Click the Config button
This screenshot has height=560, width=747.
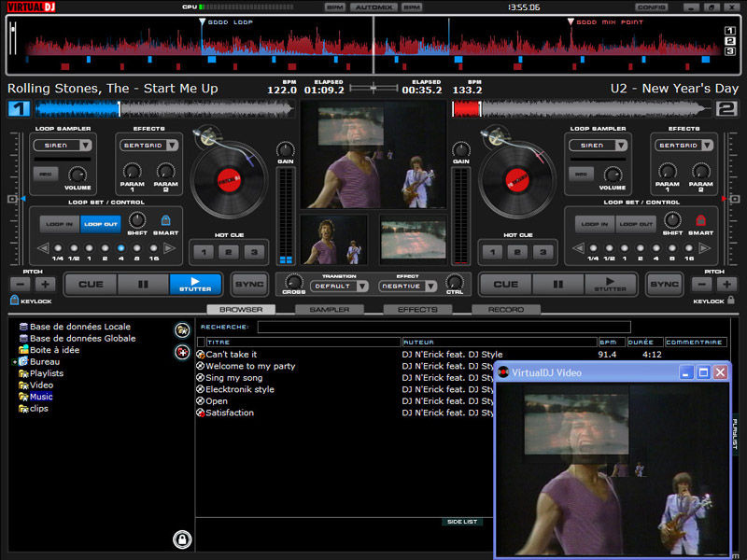tap(651, 7)
